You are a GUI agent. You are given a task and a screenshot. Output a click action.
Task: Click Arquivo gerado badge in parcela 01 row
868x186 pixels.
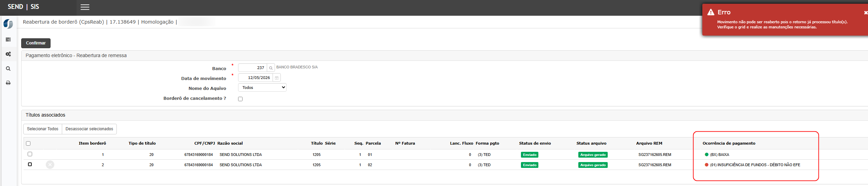593,155
